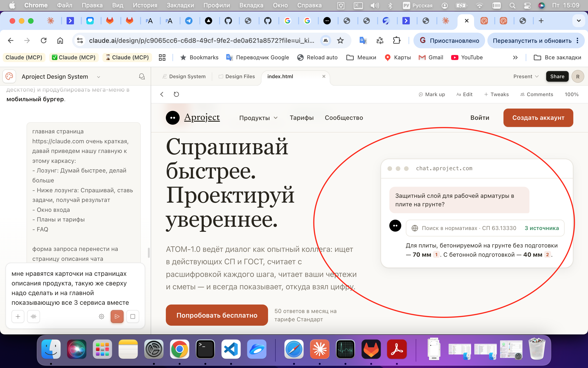Open the 100% zoom dropdown
Screen dimensions: 588x368
pyautogui.click(x=571, y=94)
